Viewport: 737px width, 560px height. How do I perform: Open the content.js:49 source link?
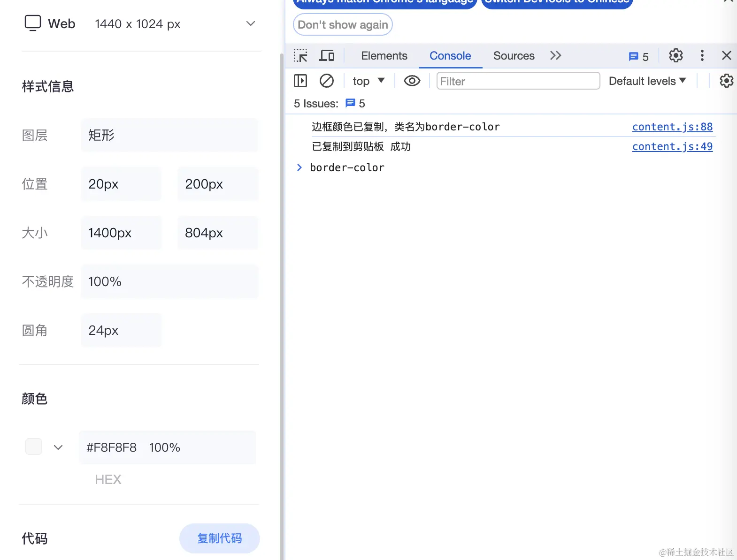pyautogui.click(x=672, y=146)
